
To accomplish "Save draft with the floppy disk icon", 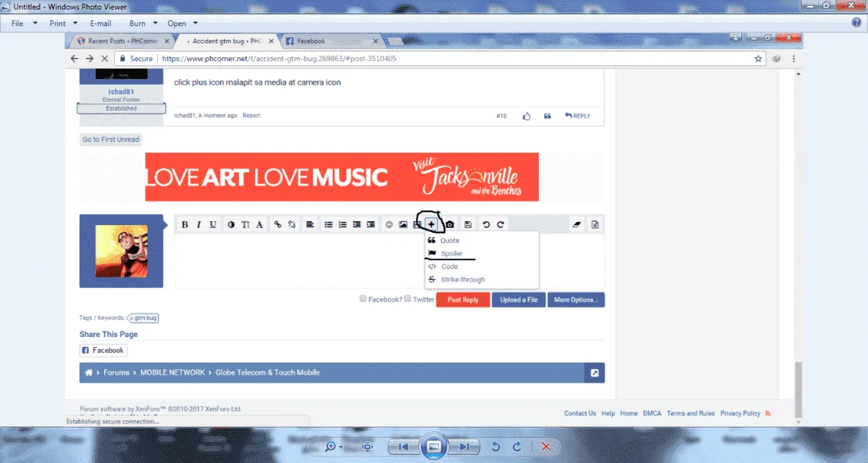I will (x=468, y=225).
